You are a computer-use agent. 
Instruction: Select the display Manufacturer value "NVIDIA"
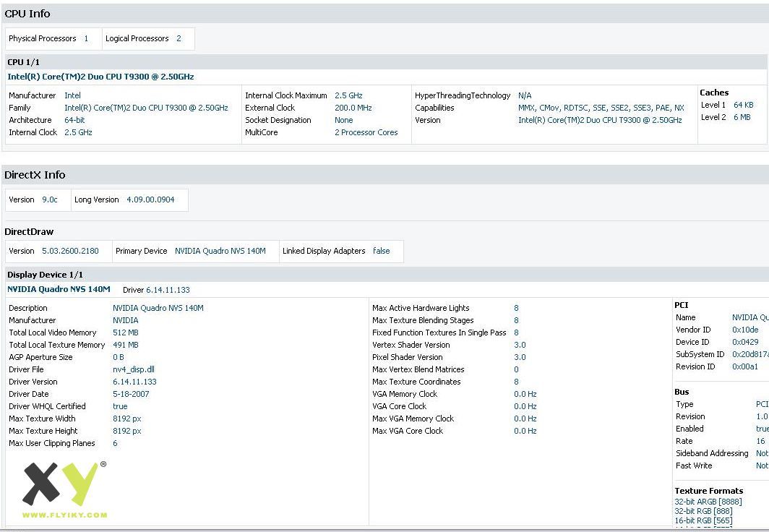pos(126,320)
